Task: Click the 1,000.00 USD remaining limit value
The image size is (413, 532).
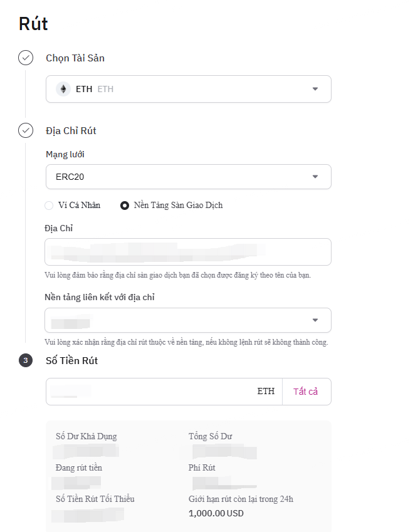Action: 216,513
